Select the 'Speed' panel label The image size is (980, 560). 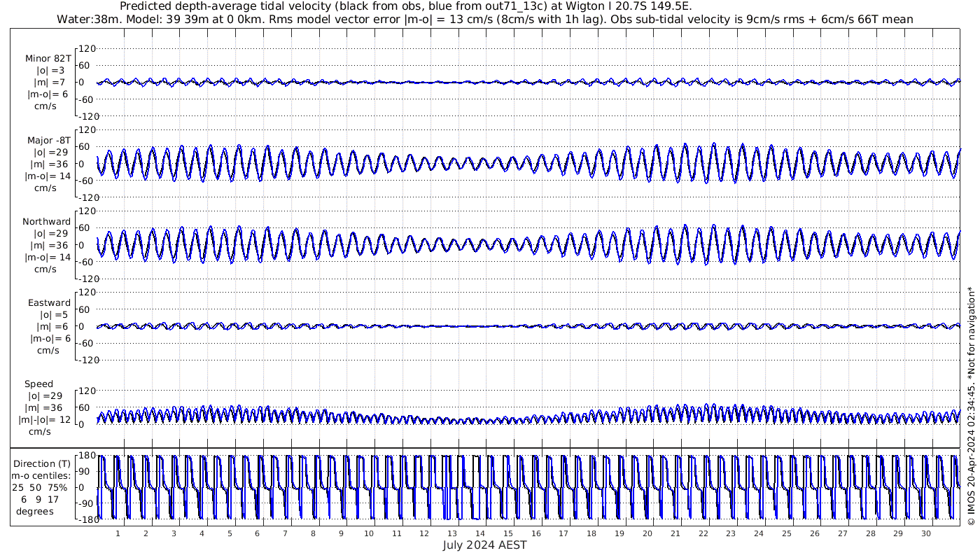click(x=38, y=384)
